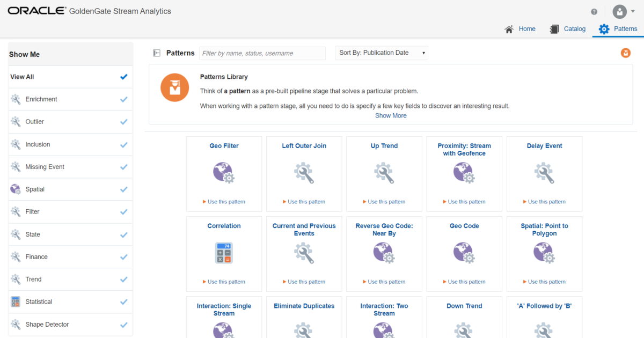Select the Shape Detector category label

tap(47, 325)
